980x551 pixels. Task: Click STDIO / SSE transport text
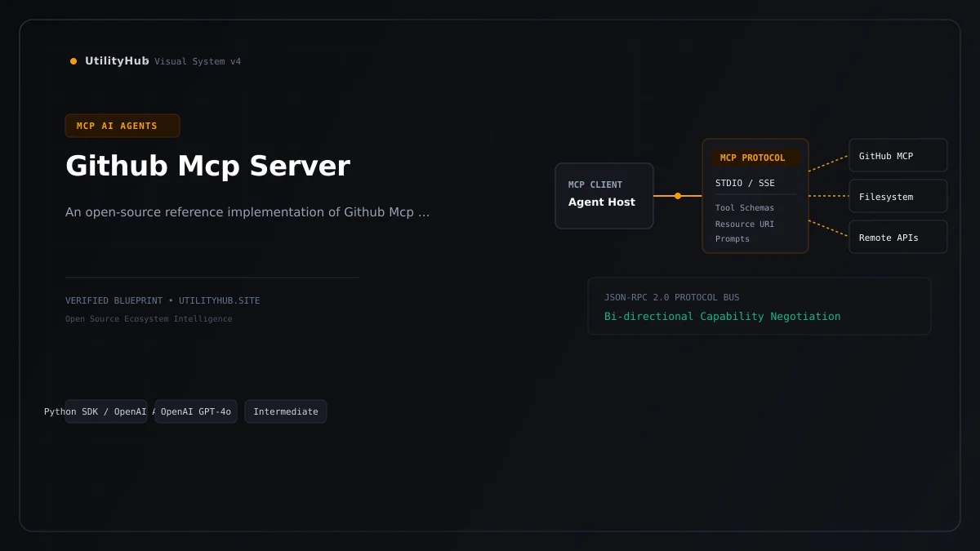745,183
